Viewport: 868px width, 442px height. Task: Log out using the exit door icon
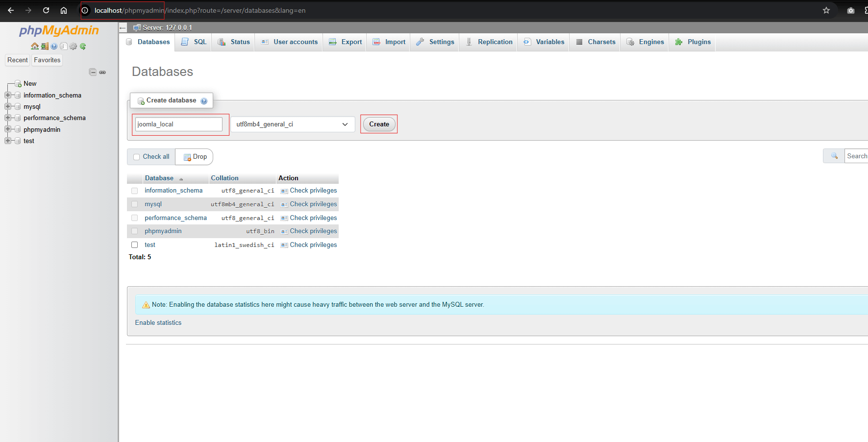coord(45,46)
